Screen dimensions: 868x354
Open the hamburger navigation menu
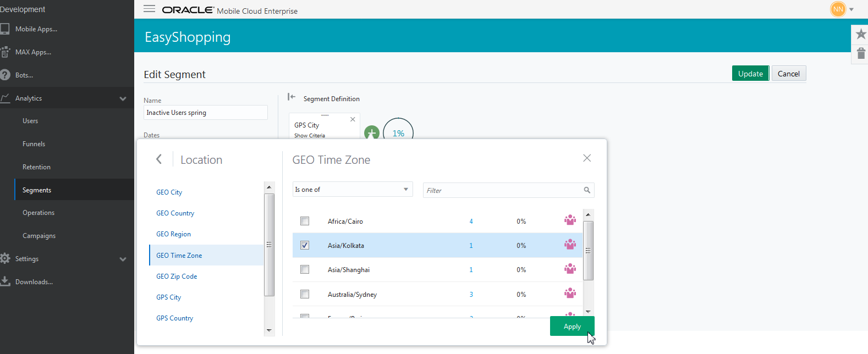[x=149, y=9]
